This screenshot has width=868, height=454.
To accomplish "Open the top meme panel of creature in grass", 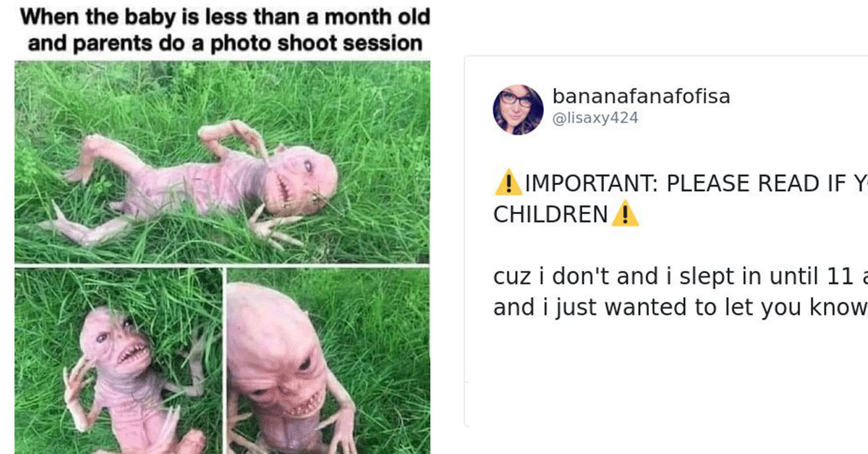I will click(x=222, y=162).
